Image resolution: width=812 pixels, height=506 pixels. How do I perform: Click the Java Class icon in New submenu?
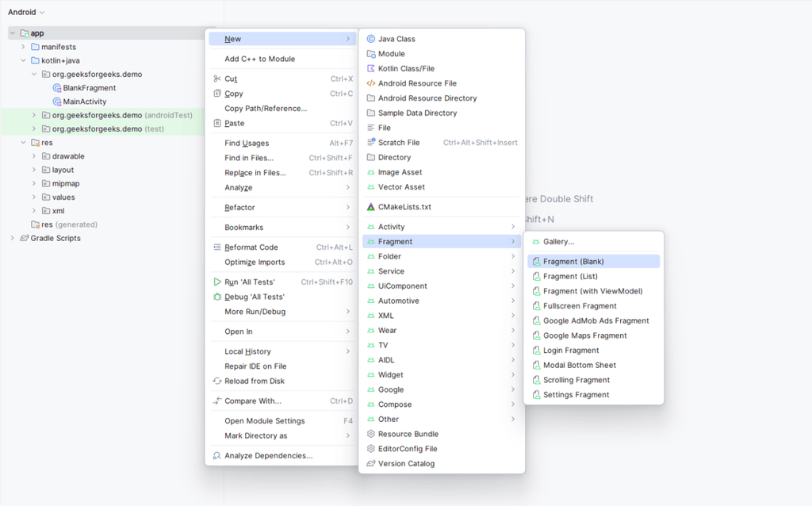coord(371,39)
